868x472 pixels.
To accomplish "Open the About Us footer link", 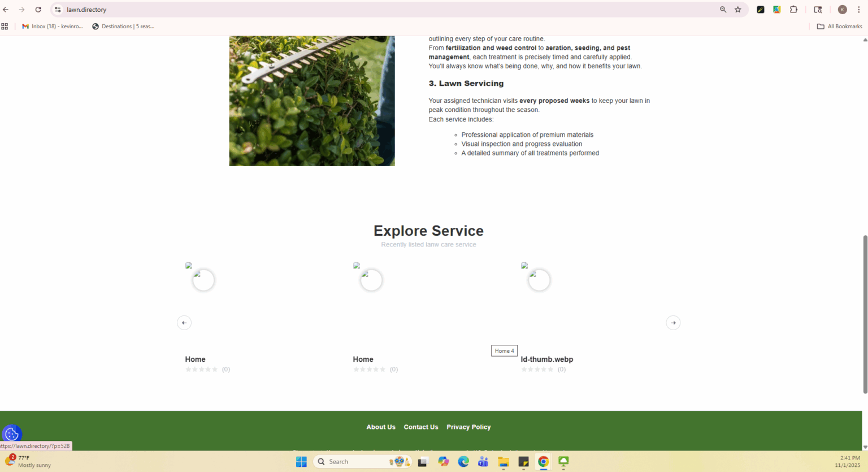I will pos(381,427).
